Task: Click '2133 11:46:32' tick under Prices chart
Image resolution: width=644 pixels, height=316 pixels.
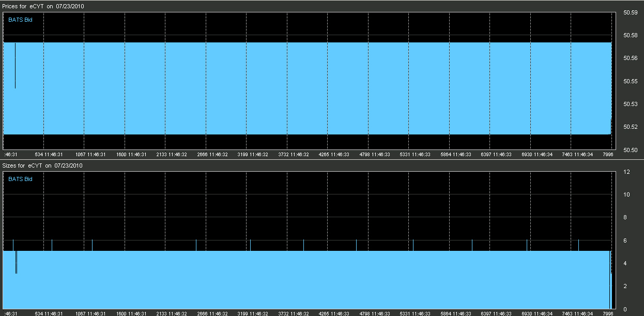Action: click(172, 154)
